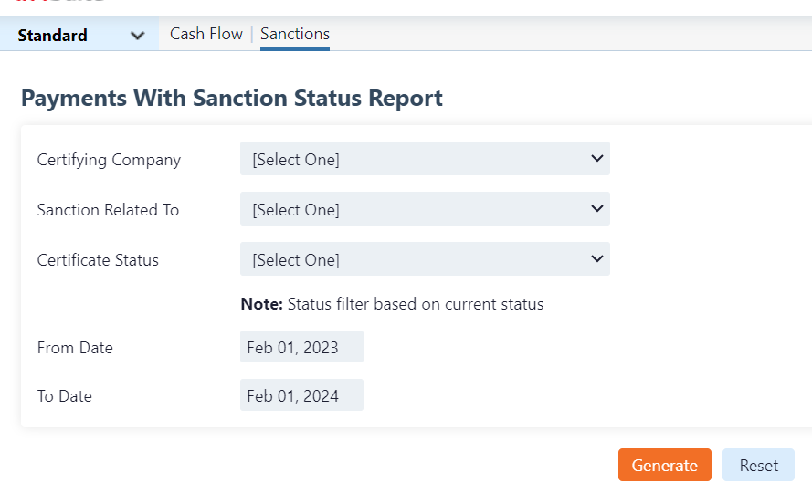Click the Certifying Company dropdown arrow

(597, 159)
